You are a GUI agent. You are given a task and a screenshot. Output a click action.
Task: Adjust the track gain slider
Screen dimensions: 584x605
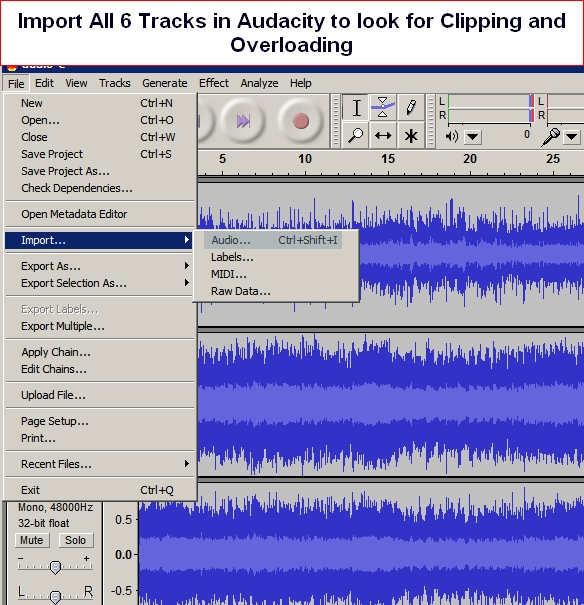tap(55, 566)
